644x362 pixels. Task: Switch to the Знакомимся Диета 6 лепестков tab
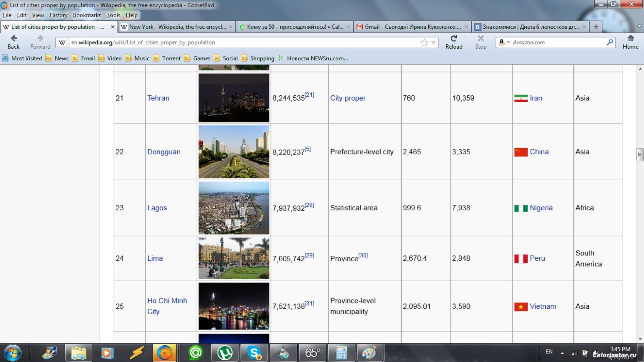click(x=531, y=27)
